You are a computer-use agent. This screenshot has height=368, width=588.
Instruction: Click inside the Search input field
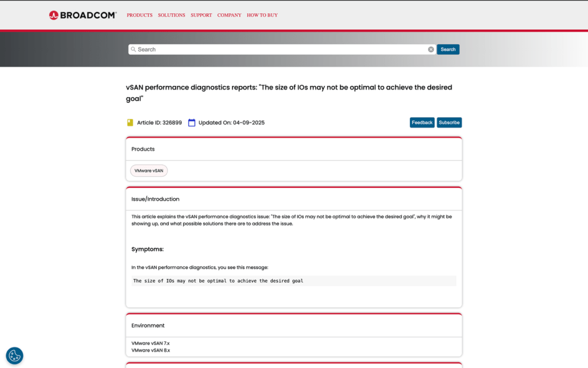coord(282,49)
